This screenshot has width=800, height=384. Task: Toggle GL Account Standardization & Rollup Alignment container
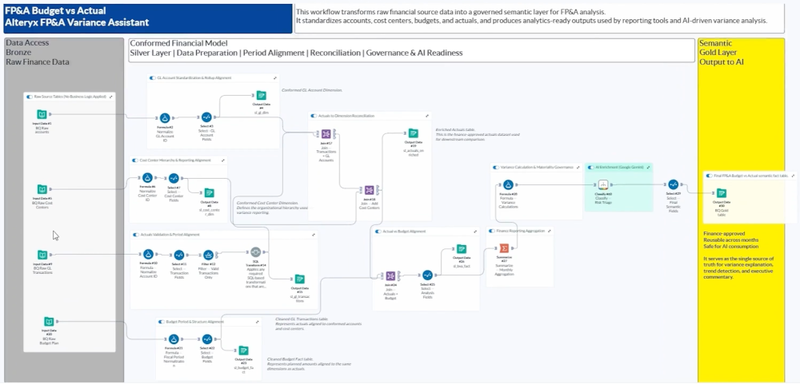(153, 78)
